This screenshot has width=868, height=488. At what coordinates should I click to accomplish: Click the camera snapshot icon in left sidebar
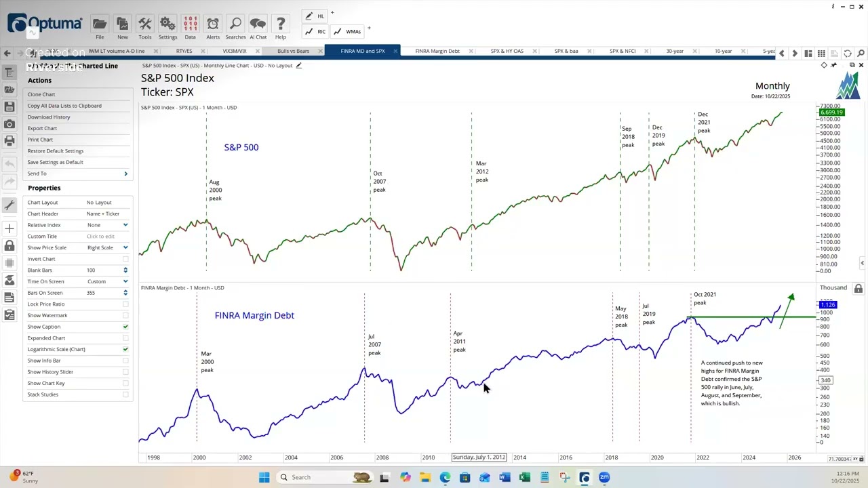click(x=9, y=124)
